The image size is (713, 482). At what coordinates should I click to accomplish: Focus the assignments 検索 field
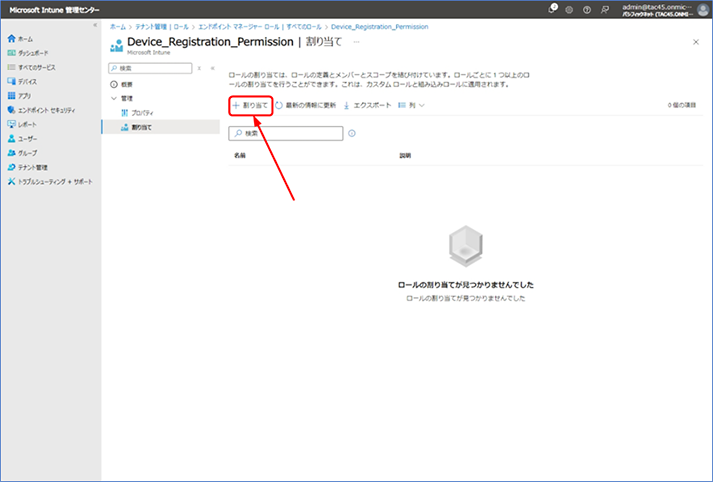(286, 134)
